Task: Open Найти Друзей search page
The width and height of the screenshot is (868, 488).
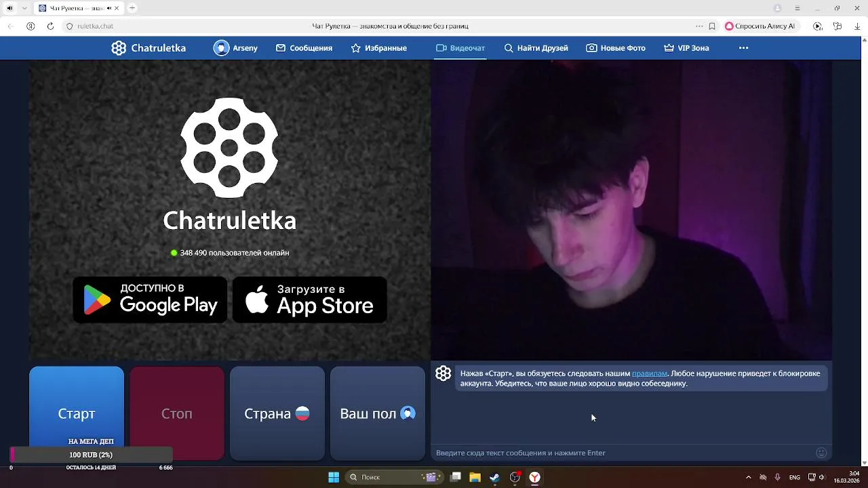Action: click(x=536, y=48)
